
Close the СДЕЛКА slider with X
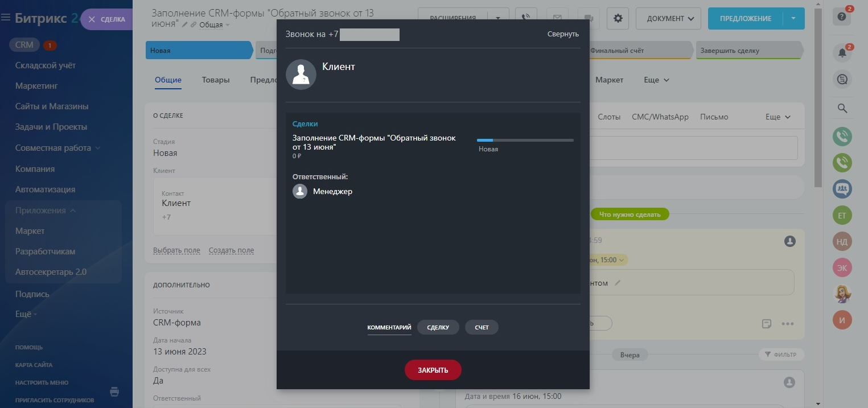[x=93, y=19]
